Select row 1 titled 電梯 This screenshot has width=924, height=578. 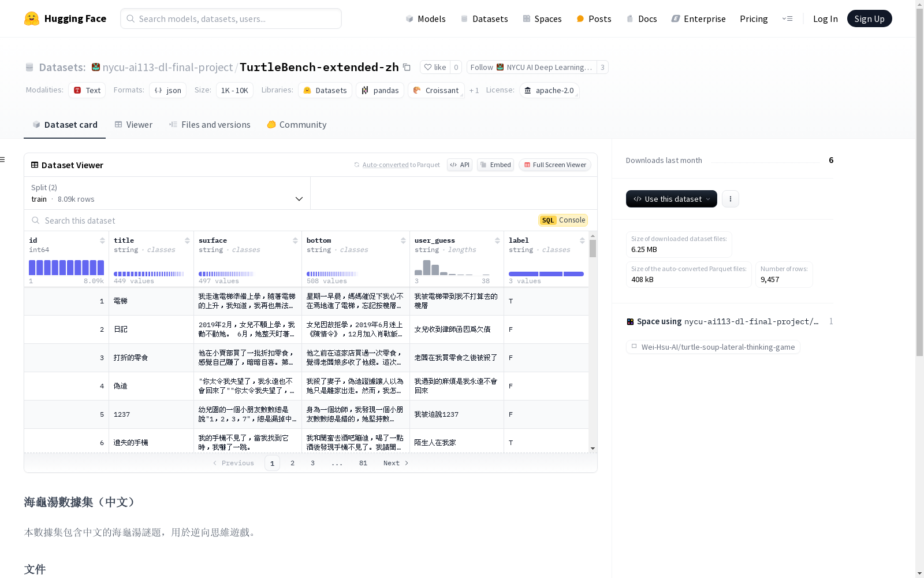[x=306, y=301]
